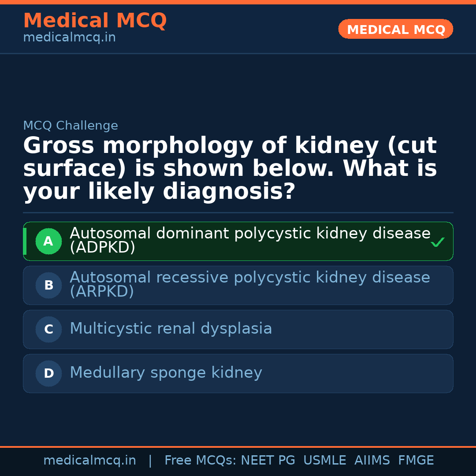
Task: Click the green checkmark on option A
Action: 437,242
